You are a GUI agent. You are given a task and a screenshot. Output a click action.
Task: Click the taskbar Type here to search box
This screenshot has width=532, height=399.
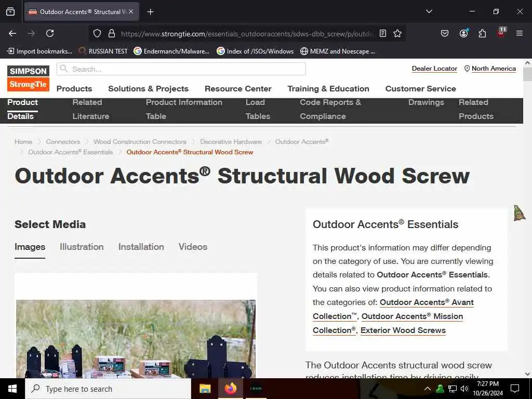tap(108, 389)
